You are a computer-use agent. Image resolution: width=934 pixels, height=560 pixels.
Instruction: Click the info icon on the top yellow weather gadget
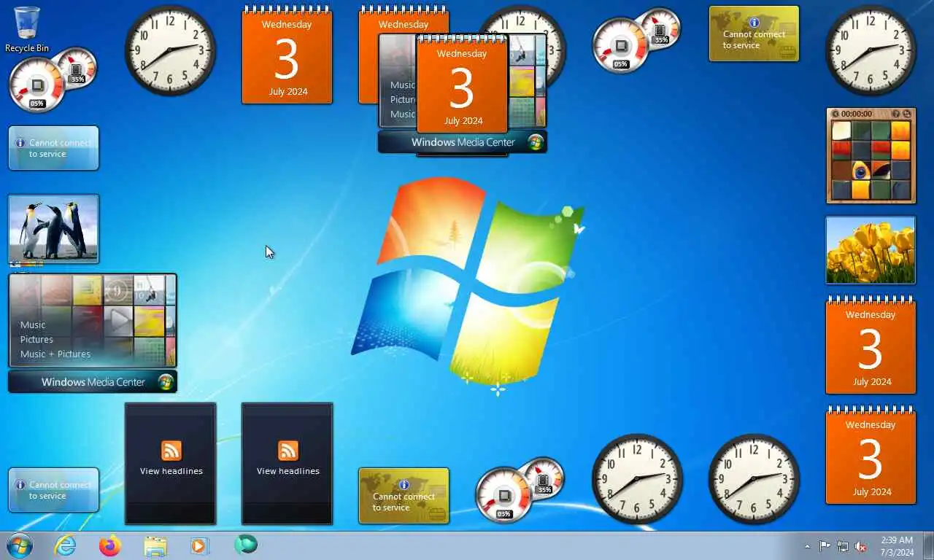(754, 23)
